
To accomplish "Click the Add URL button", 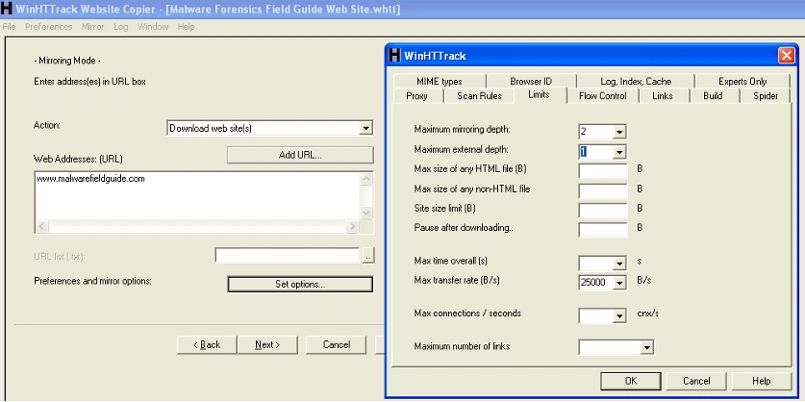I will (x=299, y=154).
